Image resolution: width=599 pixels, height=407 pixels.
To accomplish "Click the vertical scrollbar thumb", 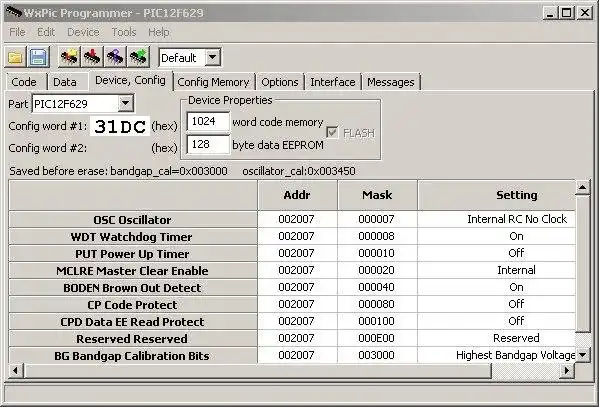I will click(x=583, y=264).
